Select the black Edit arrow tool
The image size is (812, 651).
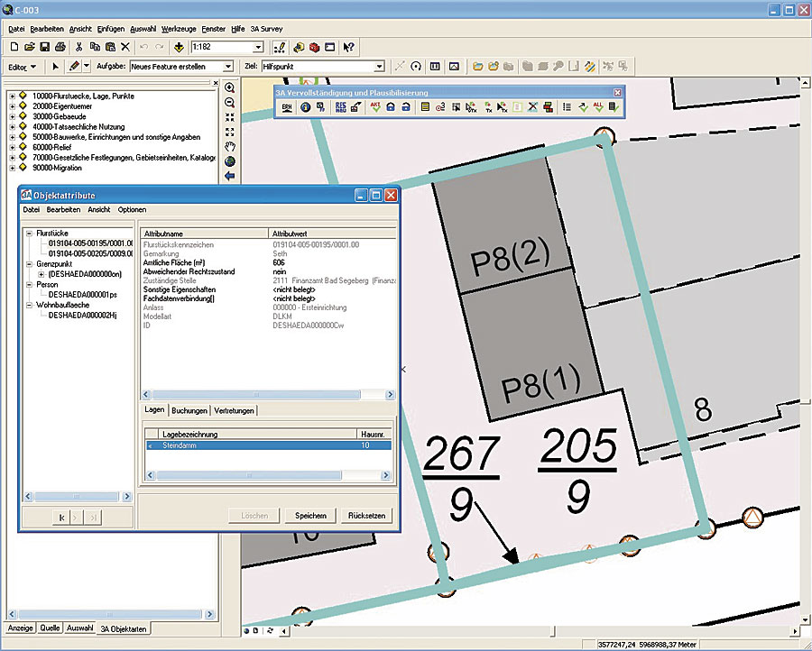click(x=55, y=66)
